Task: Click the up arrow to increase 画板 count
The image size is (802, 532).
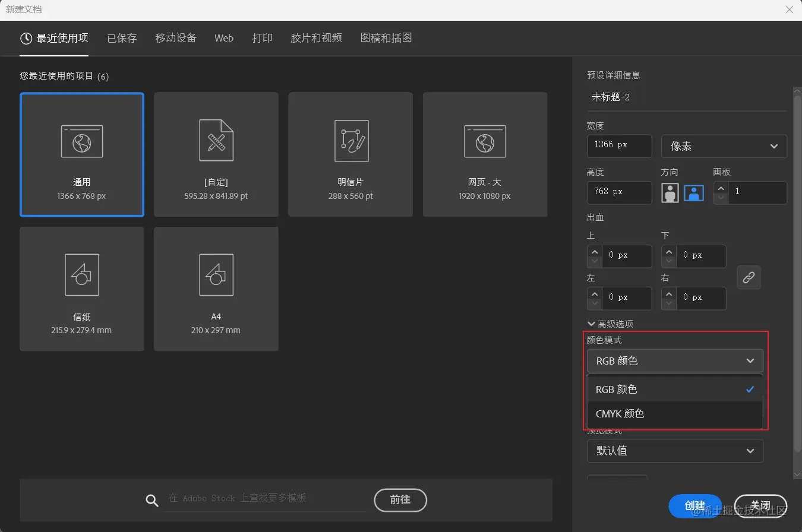Action: click(x=720, y=188)
